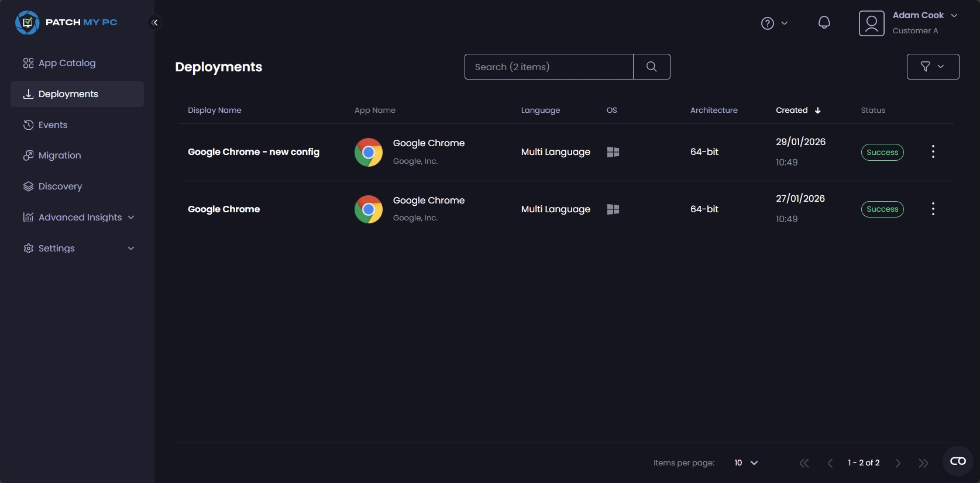This screenshot has height=483, width=980.
Task: Click the user avatar icon
Action: click(871, 23)
